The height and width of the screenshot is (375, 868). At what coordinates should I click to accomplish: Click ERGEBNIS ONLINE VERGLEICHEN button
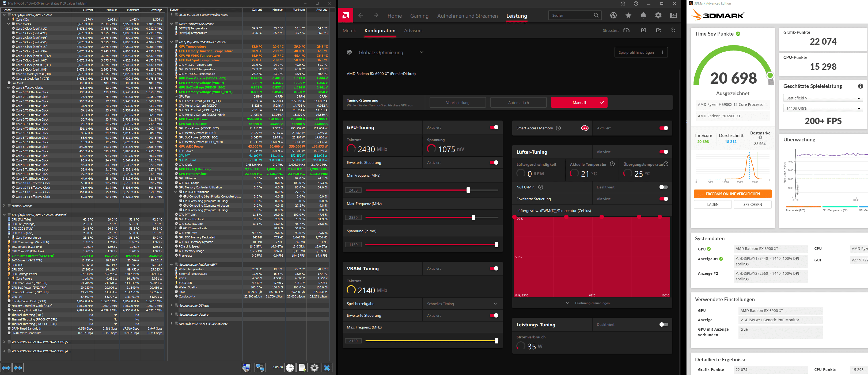point(733,194)
